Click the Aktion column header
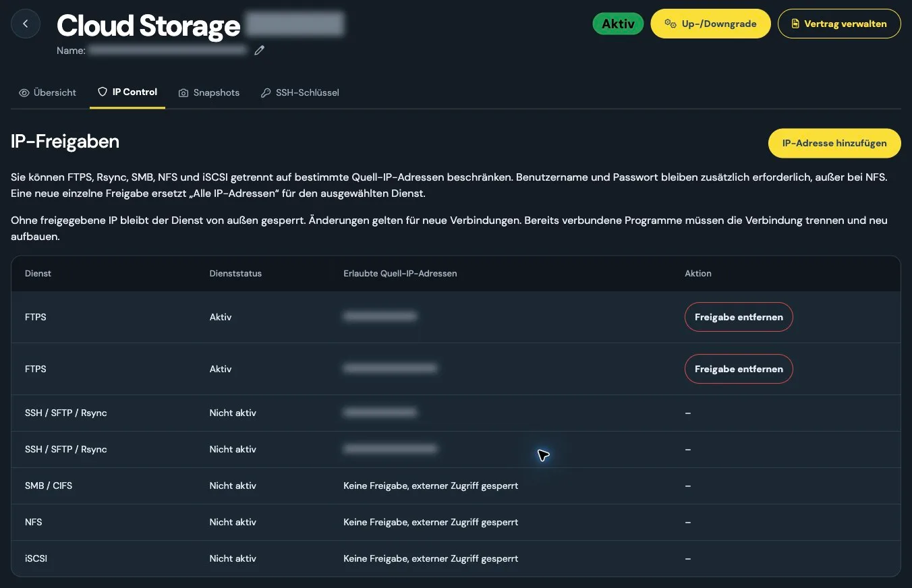Image resolution: width=912 pixels, height=588 pixels. point(698,273)
